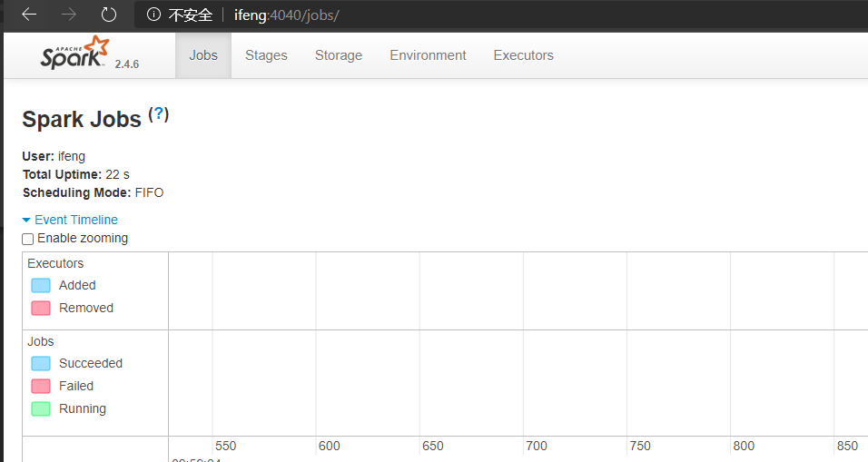Click the Jobs legend heading in the timeline
This screenshot has width=868, height=462.
click(41, 341)
